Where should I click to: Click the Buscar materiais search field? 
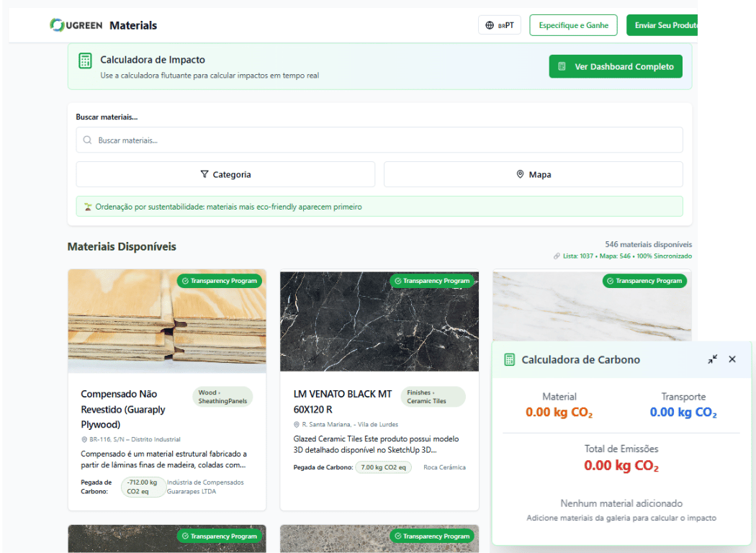tap(379, 140)
